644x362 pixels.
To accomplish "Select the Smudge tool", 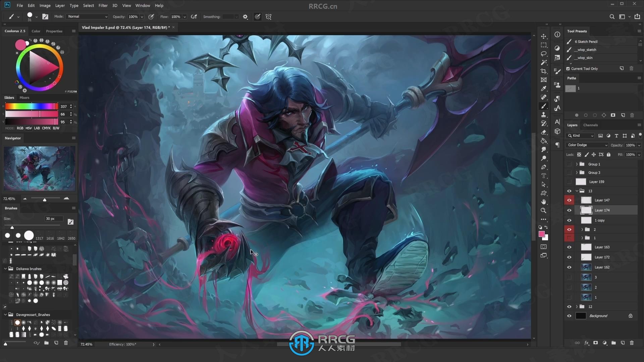I will pyautogui.click(x=544, y=149).
